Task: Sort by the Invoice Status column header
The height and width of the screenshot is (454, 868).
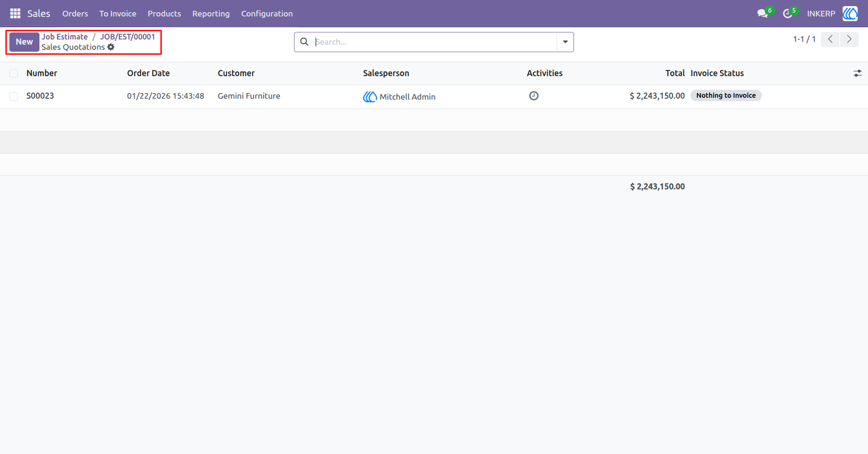Action: pos(717,73)
